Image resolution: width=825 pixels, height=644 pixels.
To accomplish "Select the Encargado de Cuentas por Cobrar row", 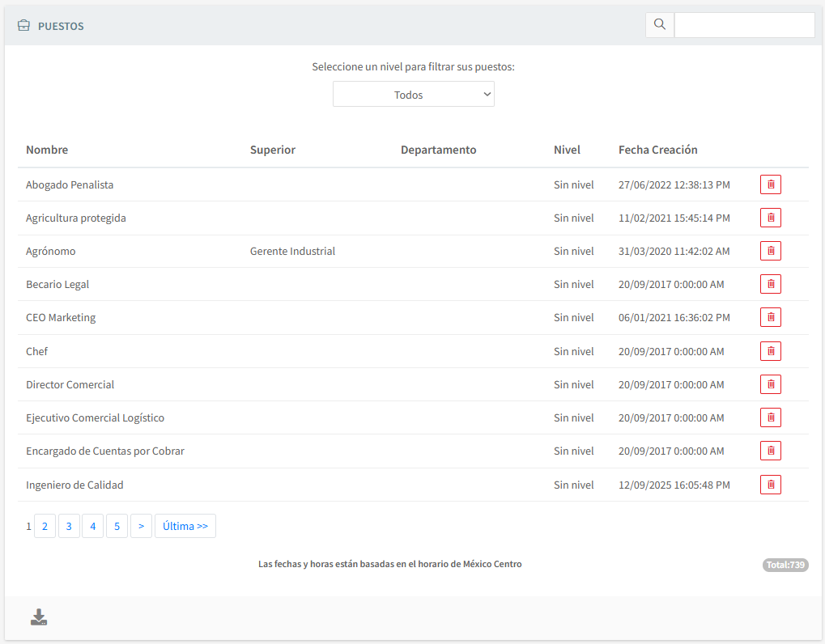I will pyautogui.click(x=105, y=451).
